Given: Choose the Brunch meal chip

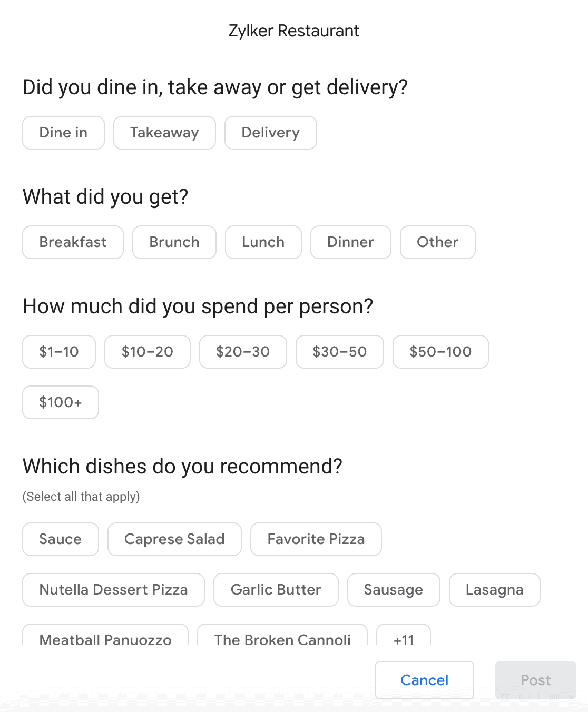Looking at the screenshot, I should pyautogui.click(x=174, y=242).
